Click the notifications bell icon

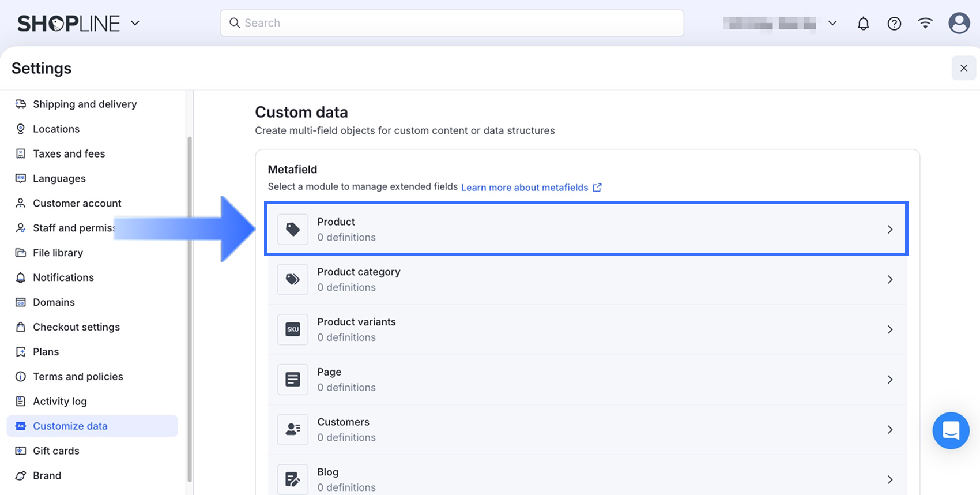(863, 24)
